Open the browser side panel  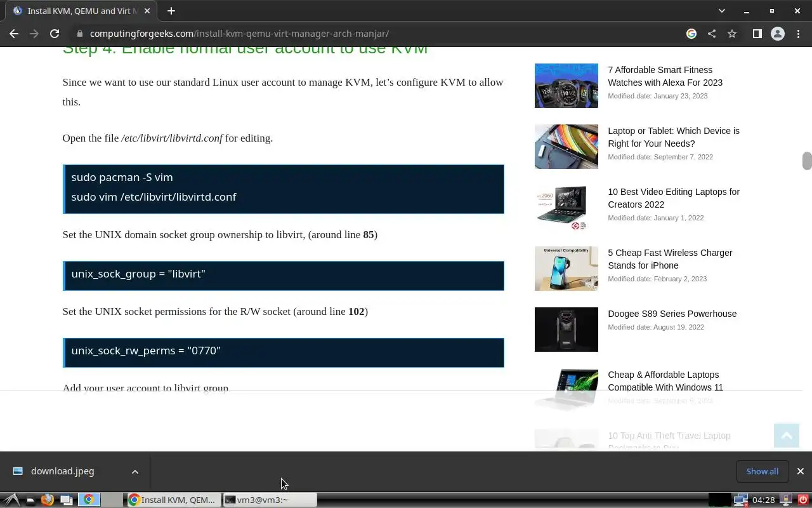pos(757,34)
